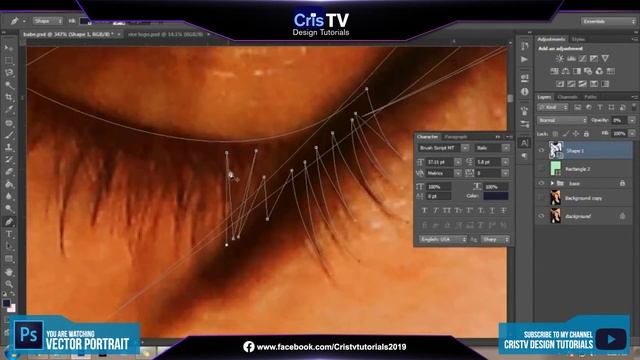
Task: Switch to the Character tab
Action: (x=427, y=137)
